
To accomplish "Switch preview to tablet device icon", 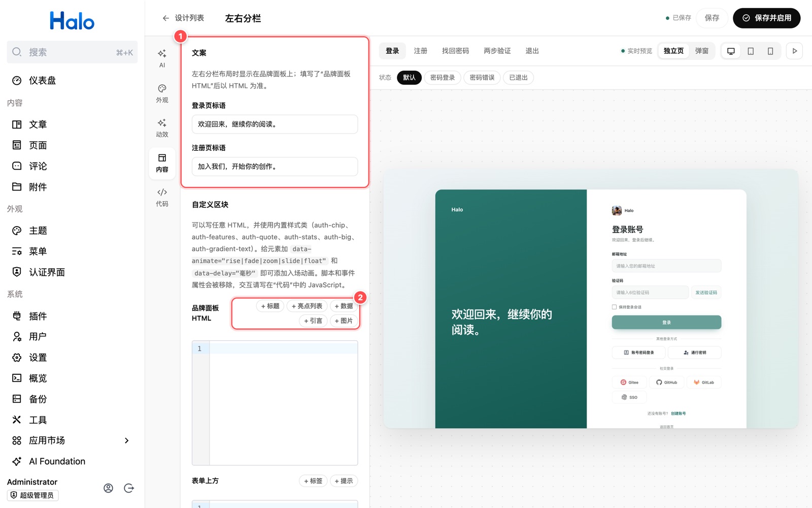I will [x=751, y=51].
